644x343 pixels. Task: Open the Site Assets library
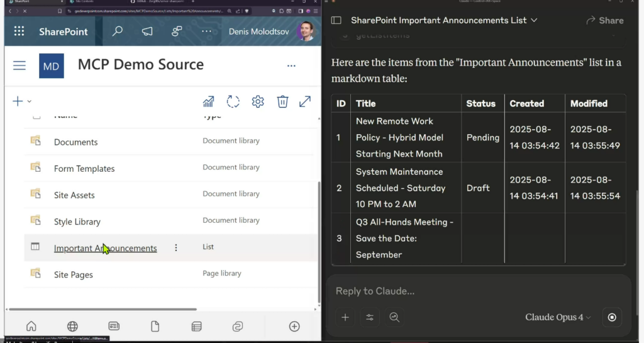coord(74,195)
